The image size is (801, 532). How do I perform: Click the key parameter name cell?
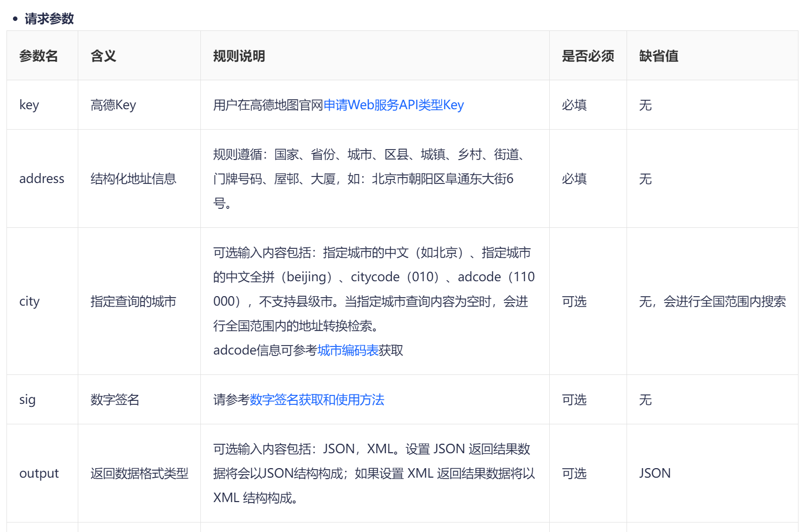click(x=29, y=105)
